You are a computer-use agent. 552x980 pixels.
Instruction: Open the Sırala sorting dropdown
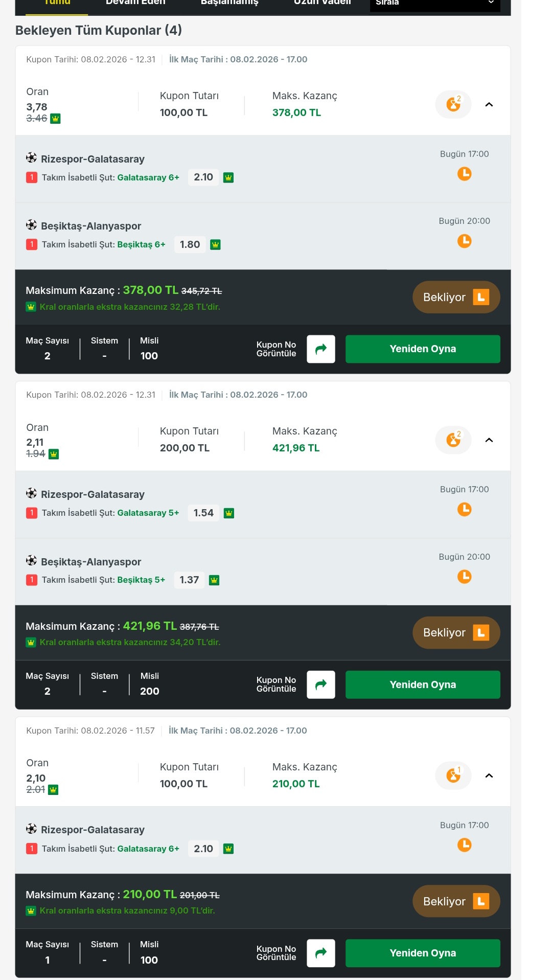point(434,4)
